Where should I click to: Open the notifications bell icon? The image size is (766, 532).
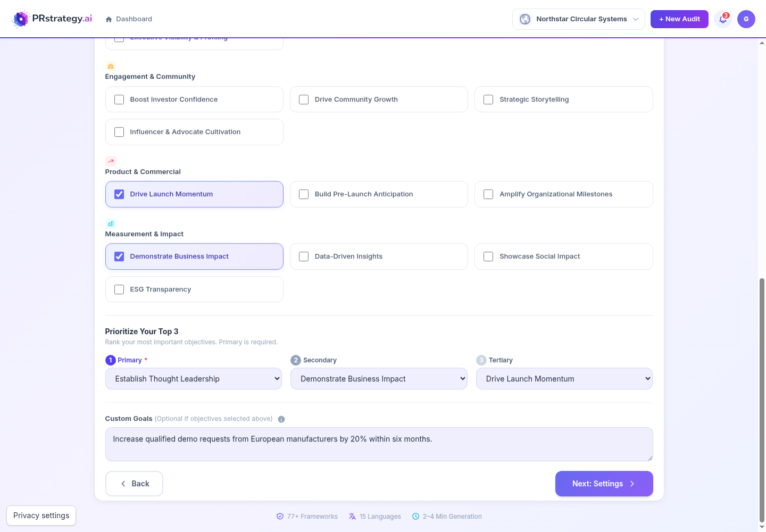click(x=723, y=19)
